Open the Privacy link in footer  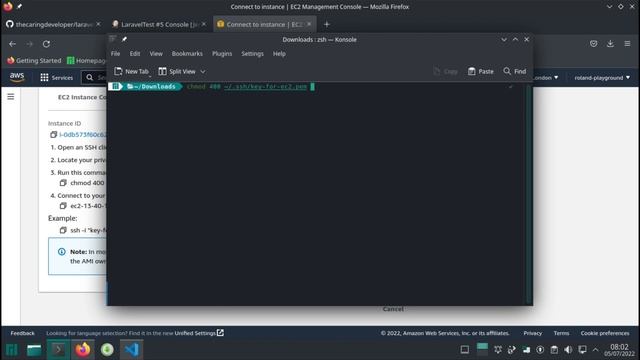point(533,333)
